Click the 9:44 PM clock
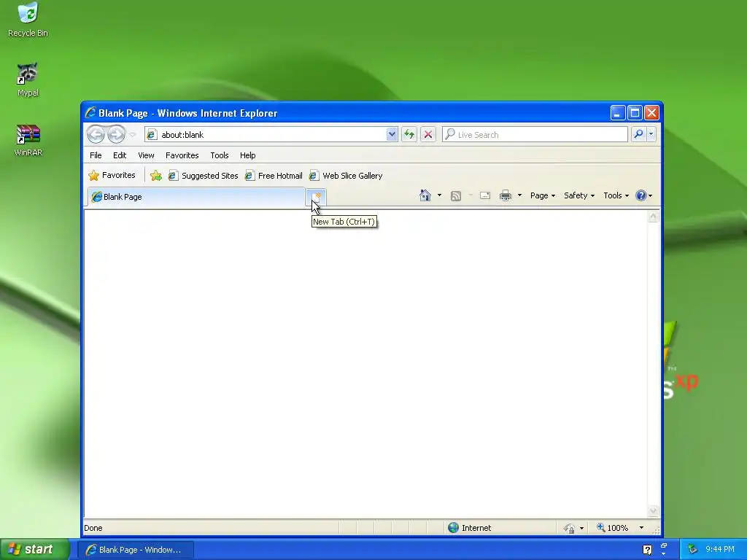747x560 pixels. (x=720, y=550)
